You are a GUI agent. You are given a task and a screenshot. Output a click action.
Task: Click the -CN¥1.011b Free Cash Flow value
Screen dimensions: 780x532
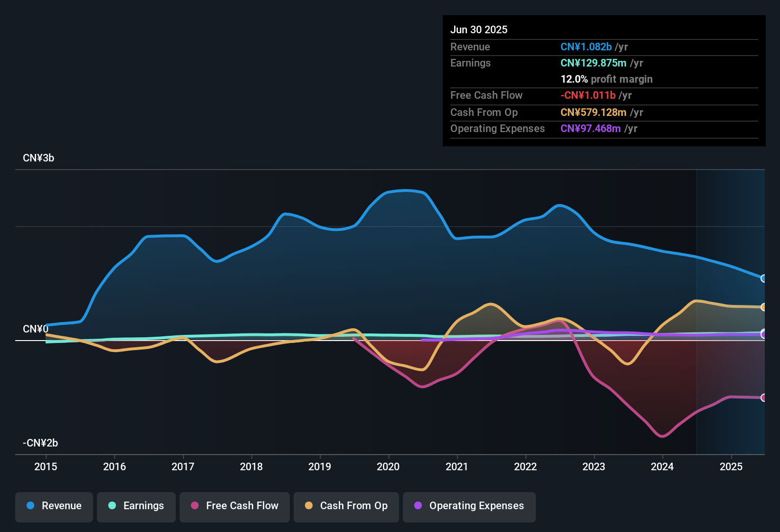[x=588, y=95]
